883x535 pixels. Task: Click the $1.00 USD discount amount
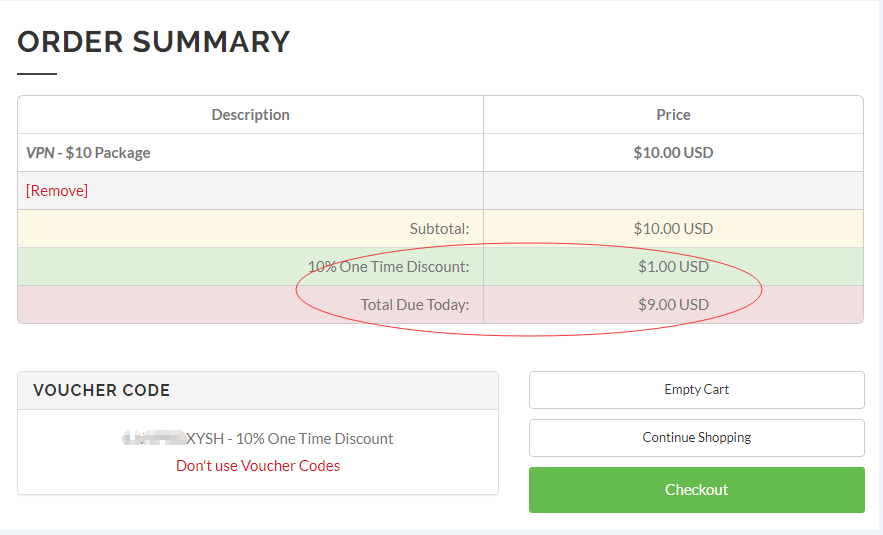click(674, 266)
